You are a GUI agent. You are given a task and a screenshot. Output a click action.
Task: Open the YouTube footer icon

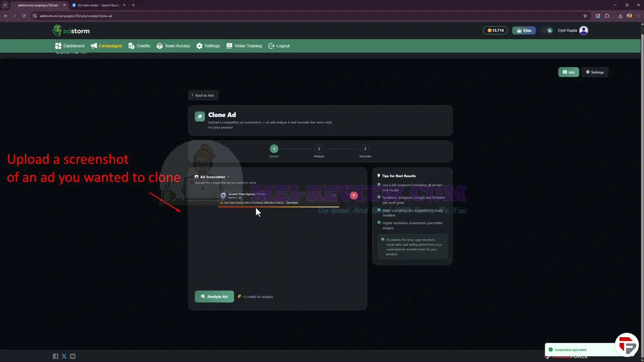[73, 356]
